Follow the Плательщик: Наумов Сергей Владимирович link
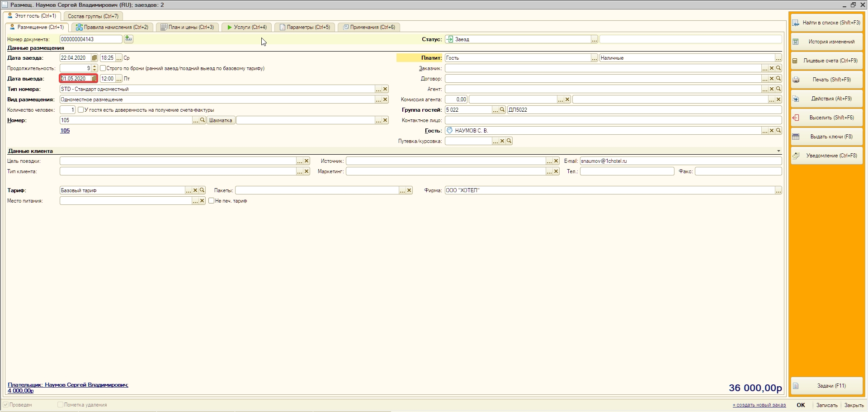Image resolution: width=868 pixels, height=412 pixels. point(68,385)
